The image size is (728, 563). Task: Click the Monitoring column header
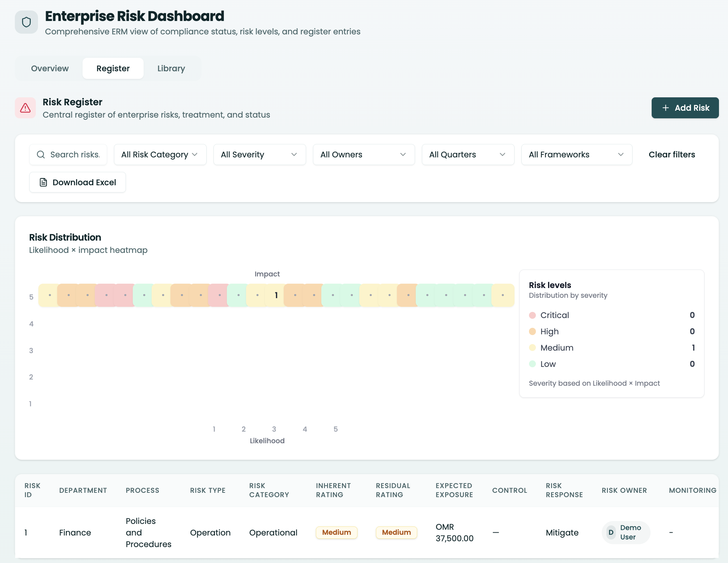click(x=693, y=490)
